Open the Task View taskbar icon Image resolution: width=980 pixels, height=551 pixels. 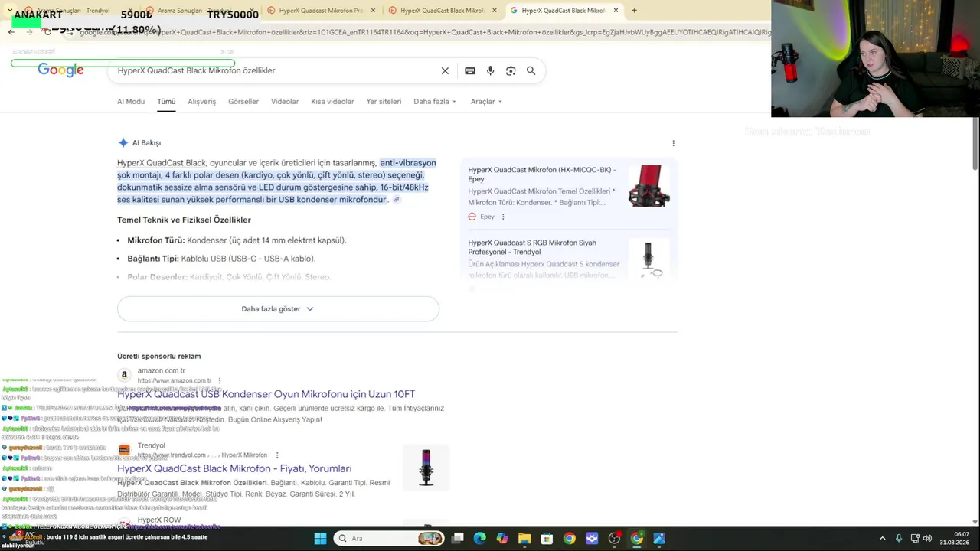click(x=457, y=538)
